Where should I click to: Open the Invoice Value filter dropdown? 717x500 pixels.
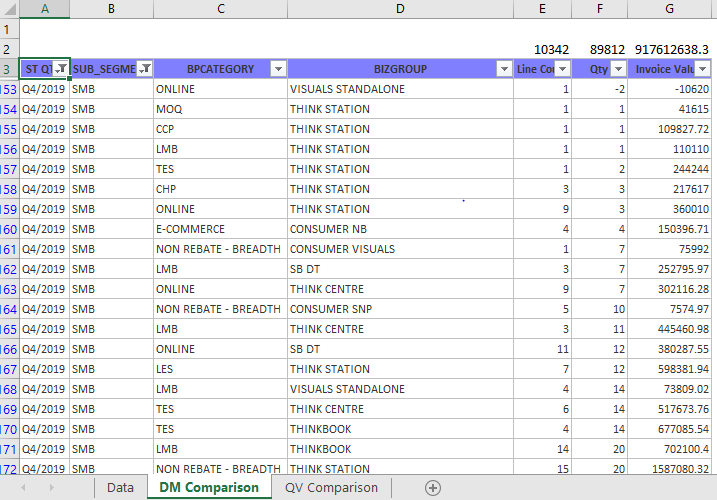click(x=703, y=69)
